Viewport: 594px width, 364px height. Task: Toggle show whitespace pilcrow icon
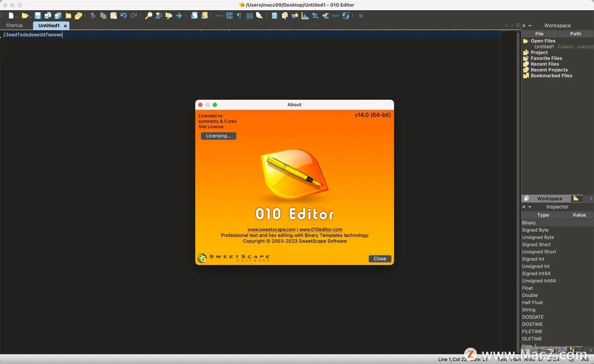pos(239,16)
